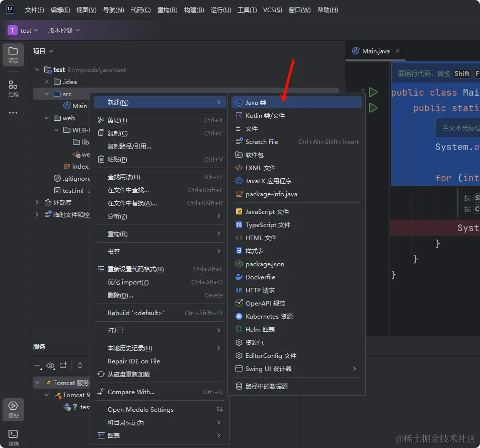Click 从磁盘重新加载 in context menu
This screenshot has height=448, width=480.
point(160,374)
